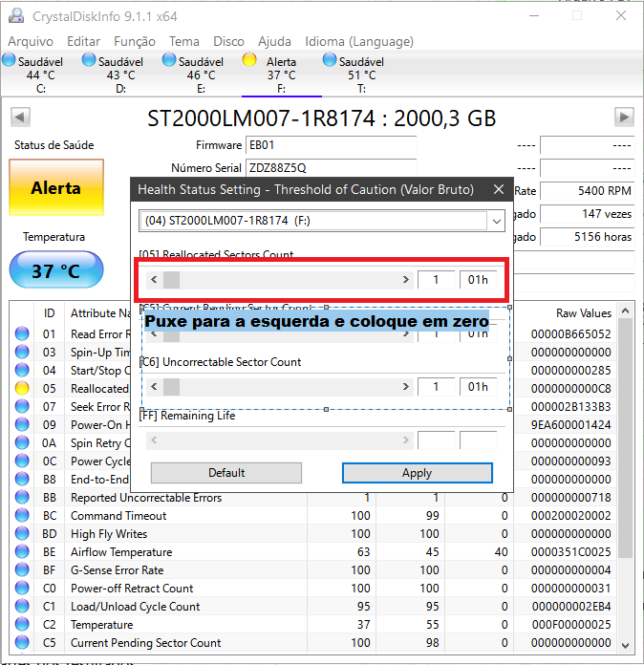This screenshot has height=665, width=644.
Task: Select drive C: healthy status tab
Action: point(40,75)
